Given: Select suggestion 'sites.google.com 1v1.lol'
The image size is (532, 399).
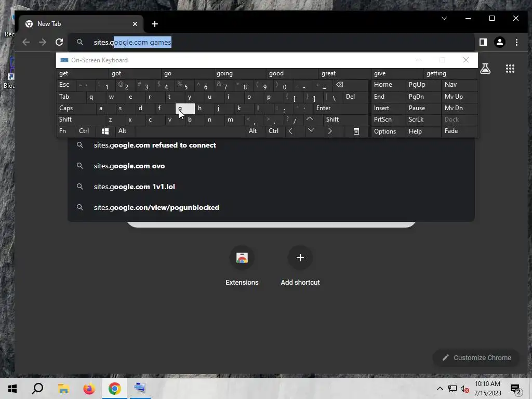Looking at the screenshot, I should (271, 187).
